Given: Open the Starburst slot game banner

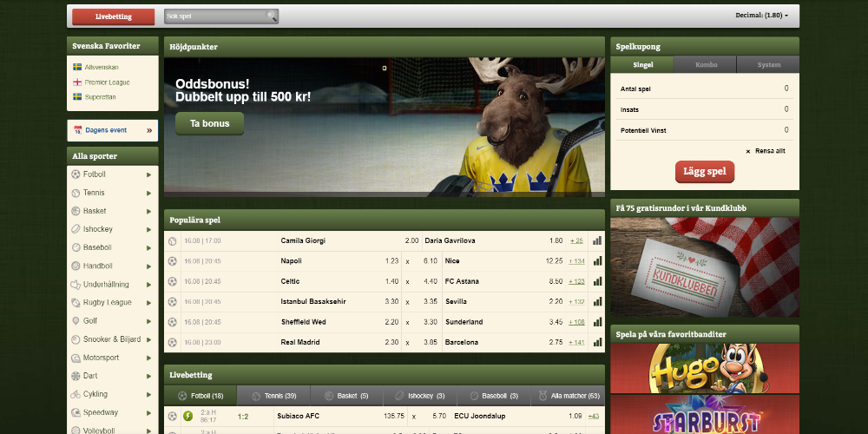Looking at the screenshot, I should coord(705,415).
